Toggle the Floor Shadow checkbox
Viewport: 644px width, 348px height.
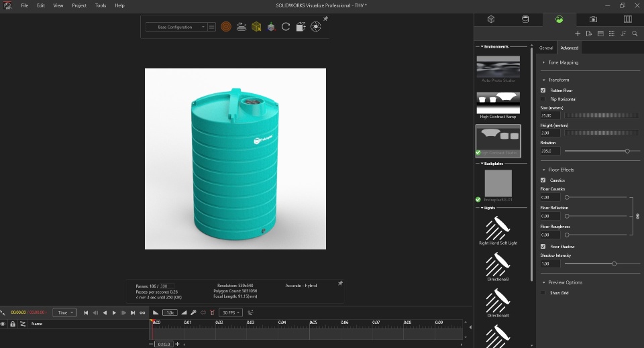pos(543,247)
